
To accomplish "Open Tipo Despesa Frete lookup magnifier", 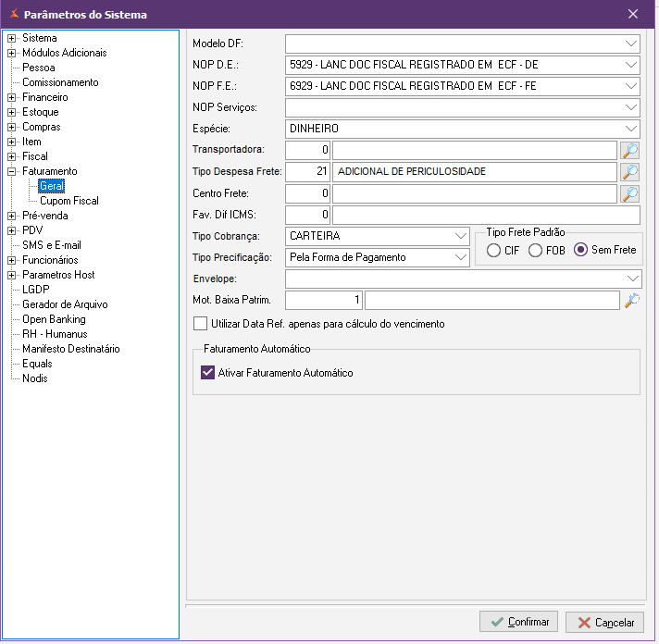I will [629, 172].
